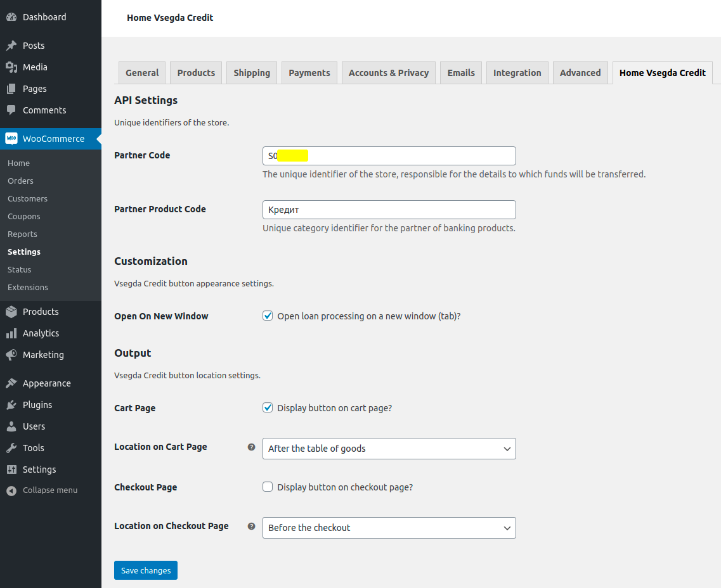Open the Emails tab
721x588 pixels.
click(x=461, y=73)
